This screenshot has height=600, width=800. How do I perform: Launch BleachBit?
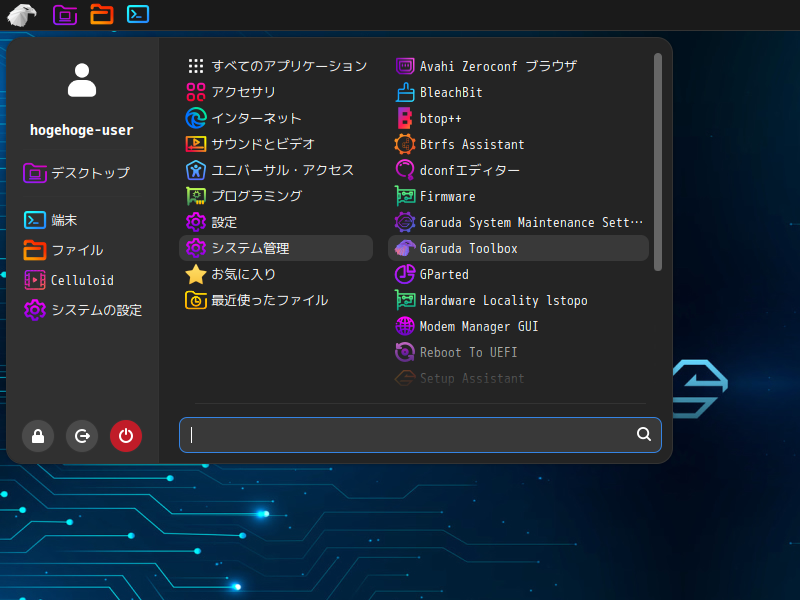(x=518, y=92)
